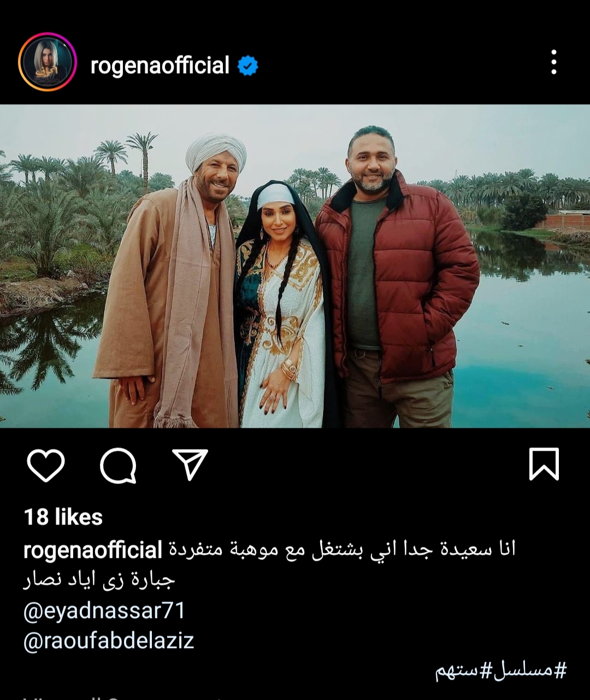Viewport: 590px width, 700px height.
Task: Save the post with the bookmark icon
Action: coord(544,464)
